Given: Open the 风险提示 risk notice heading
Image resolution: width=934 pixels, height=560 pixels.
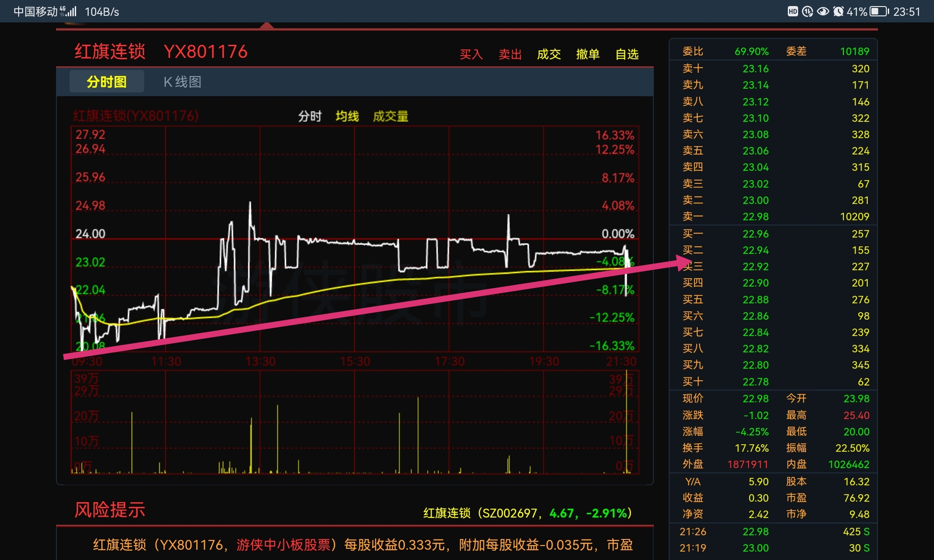Looking at the screenshot, I should [x=110, y=510].
